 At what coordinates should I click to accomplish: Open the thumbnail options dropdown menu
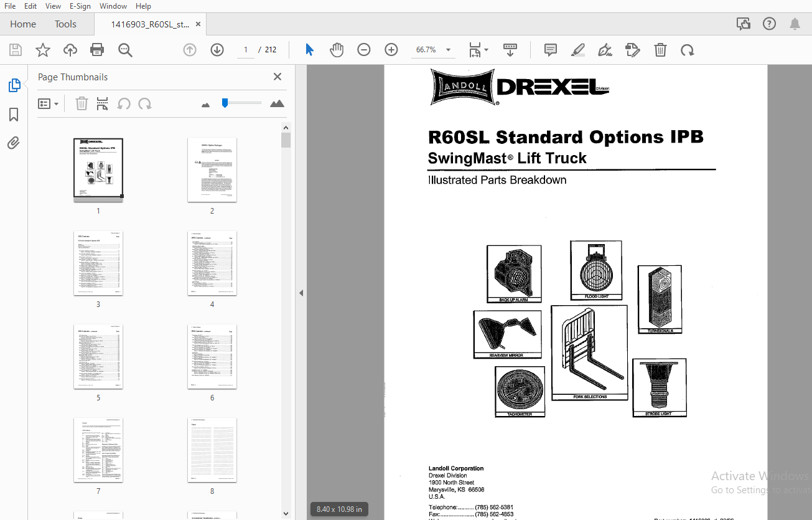pyautogui.click(x=48, y=104)
